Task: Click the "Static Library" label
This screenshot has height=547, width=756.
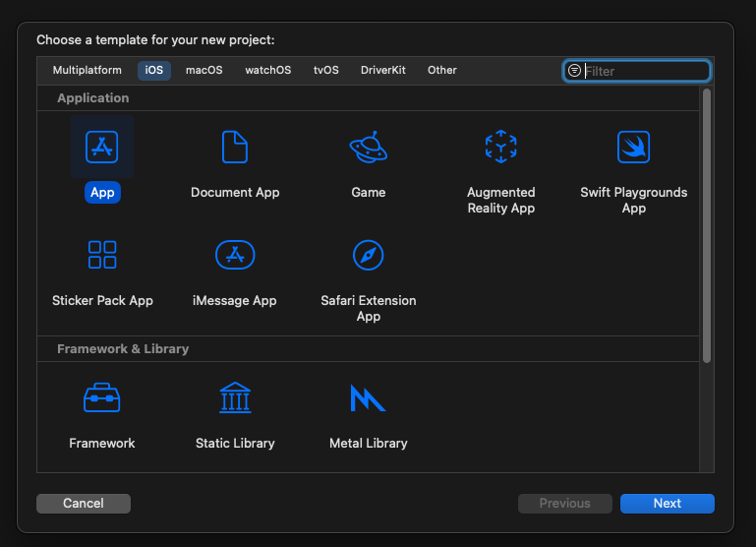Action: point(235,444)
